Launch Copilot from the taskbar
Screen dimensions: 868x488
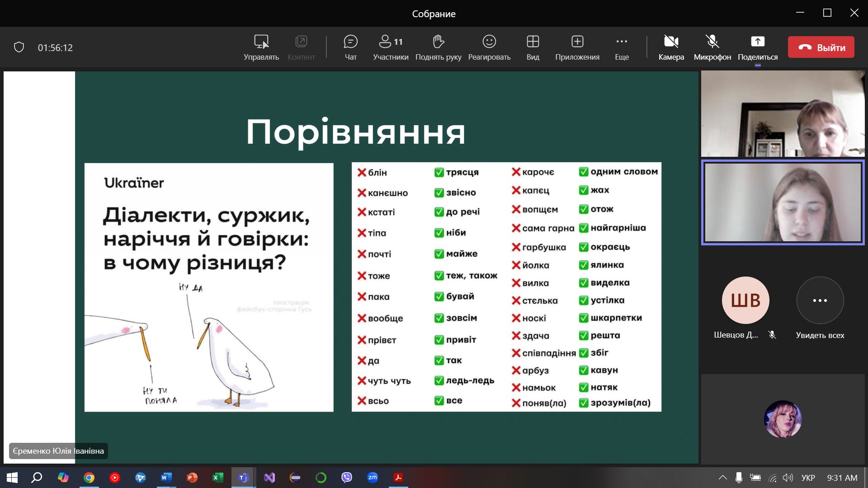tap(63, 478)
